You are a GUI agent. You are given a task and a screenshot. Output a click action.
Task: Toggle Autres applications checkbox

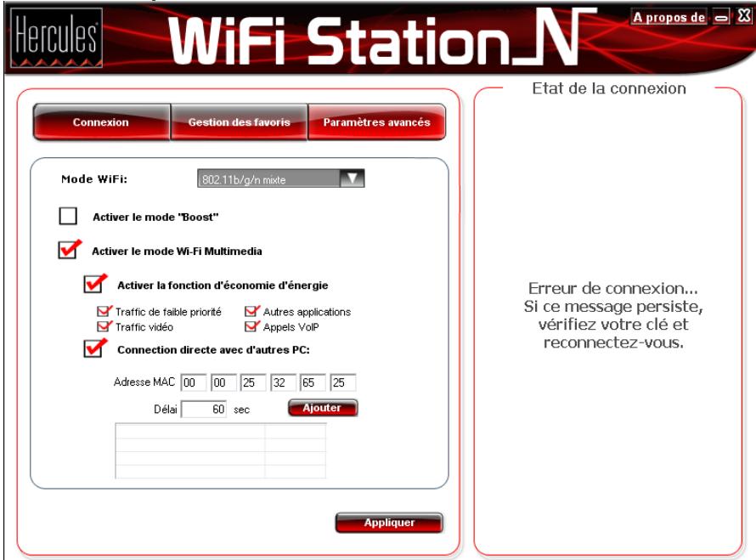(x=251, y=311)
